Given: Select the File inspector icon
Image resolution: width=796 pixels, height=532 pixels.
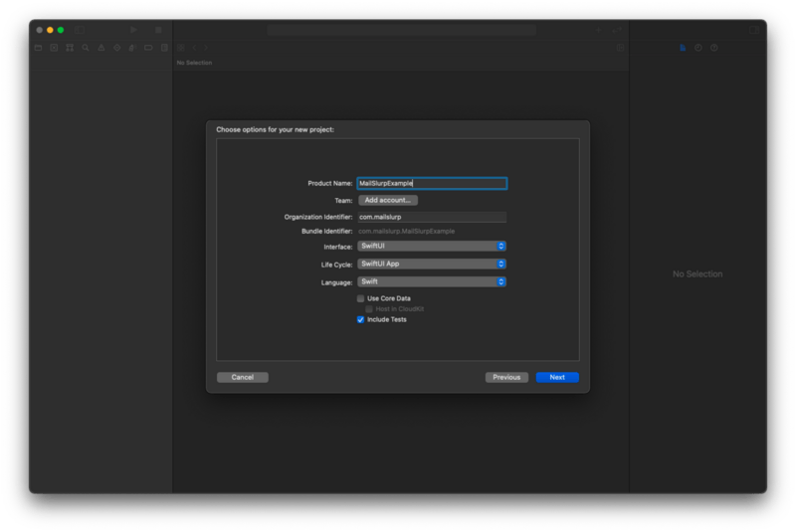Looking at the screenshot, I should (683, 47).
